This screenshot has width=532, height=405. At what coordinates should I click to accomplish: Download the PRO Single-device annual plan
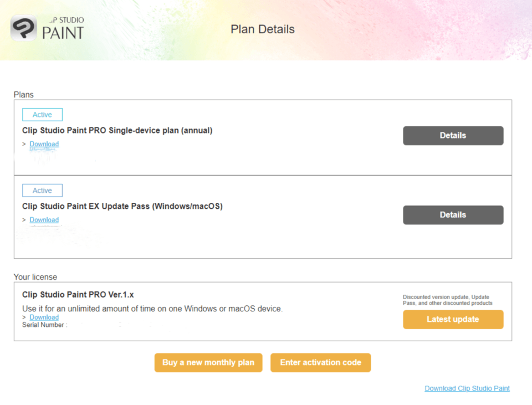point(44,144)
